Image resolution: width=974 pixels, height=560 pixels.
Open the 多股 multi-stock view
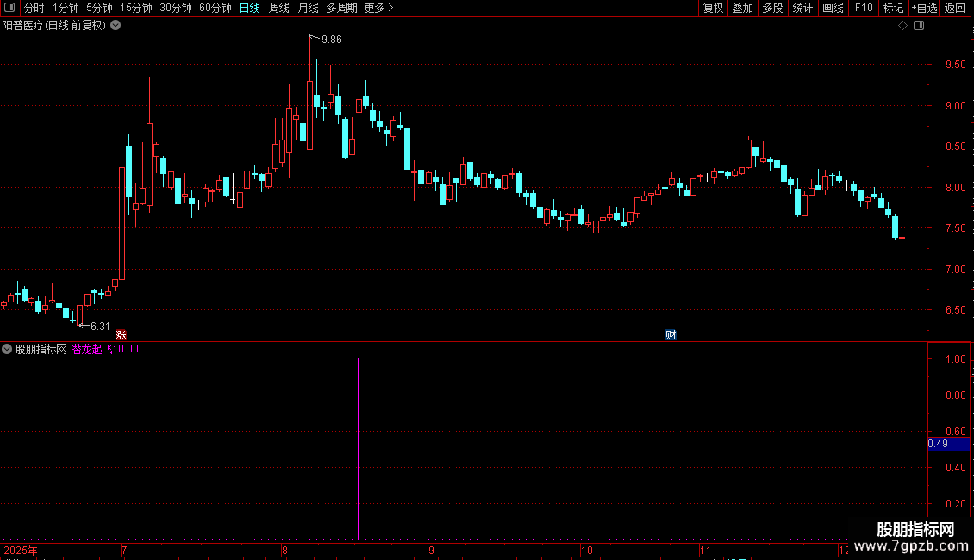772,8
